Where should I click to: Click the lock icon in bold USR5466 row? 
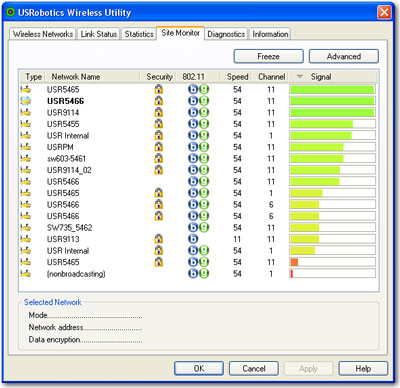[x=159, y=100]
